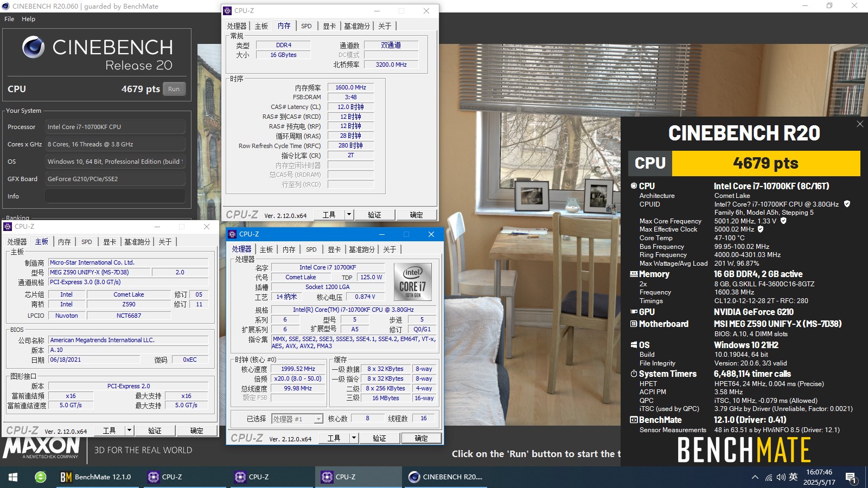Expand 工具 dropdown arrow in processor CPU-Z window
The height and width of the screenshot is (488, 868).
click(354, 438)
